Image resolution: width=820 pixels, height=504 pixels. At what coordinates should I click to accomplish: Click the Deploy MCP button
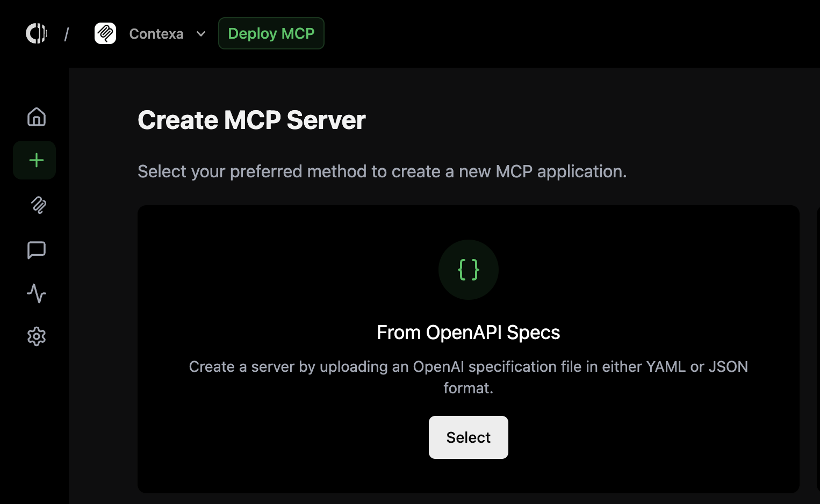(271, 33)
